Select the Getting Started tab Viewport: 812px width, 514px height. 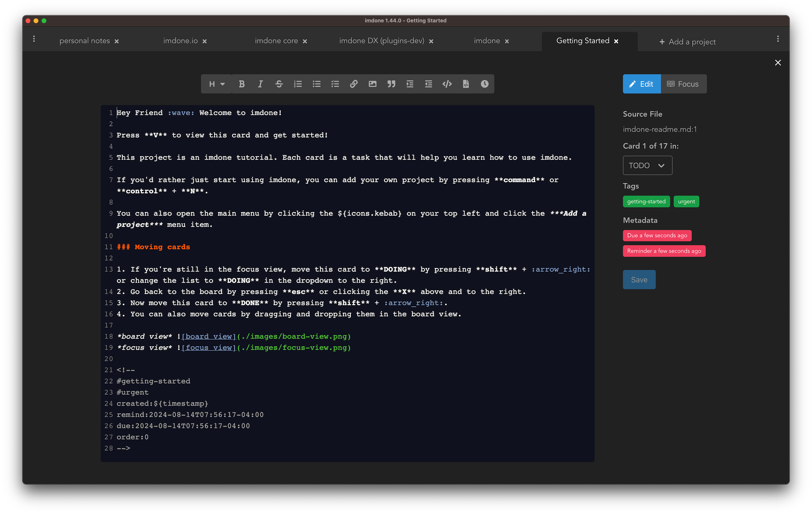point(583,41)
